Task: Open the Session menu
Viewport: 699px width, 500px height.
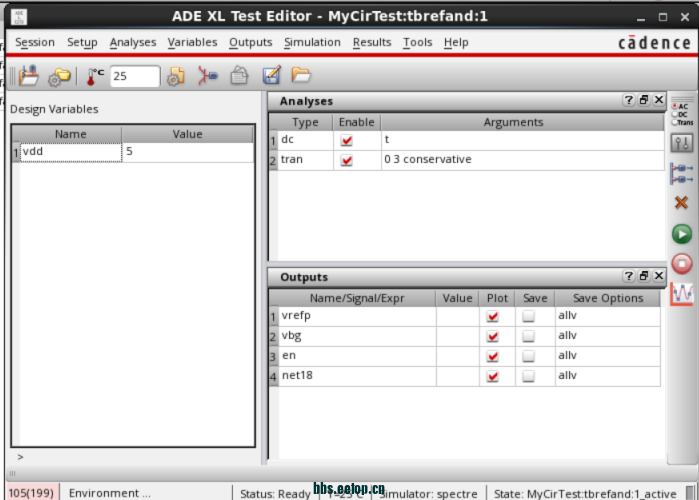Action: (x=35, y=42)
